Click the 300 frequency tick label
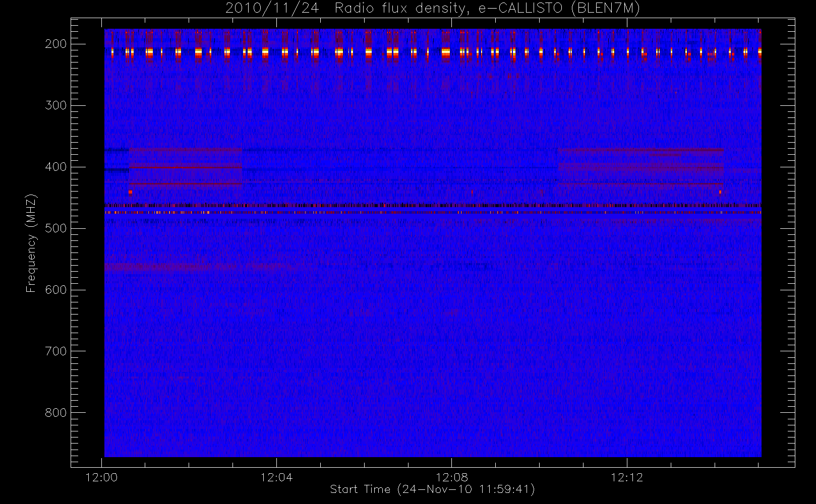The image size is (816, 504). pos(56,105)
